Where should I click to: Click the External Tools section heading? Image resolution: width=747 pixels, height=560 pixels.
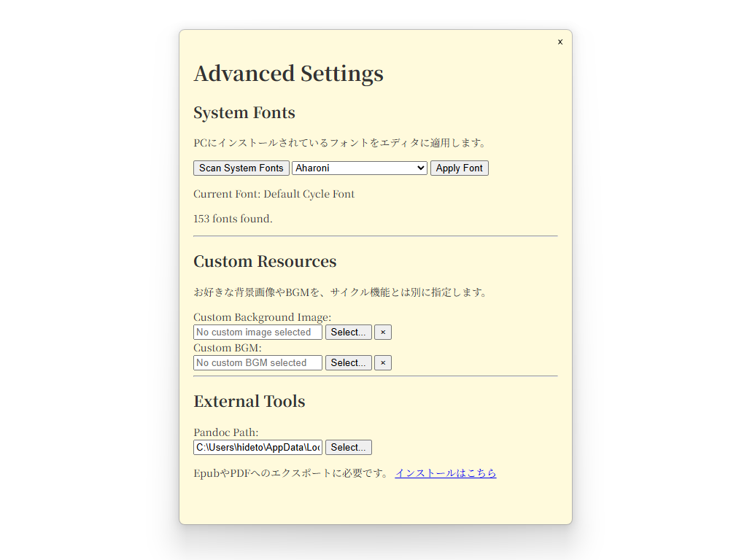point(249,401)
